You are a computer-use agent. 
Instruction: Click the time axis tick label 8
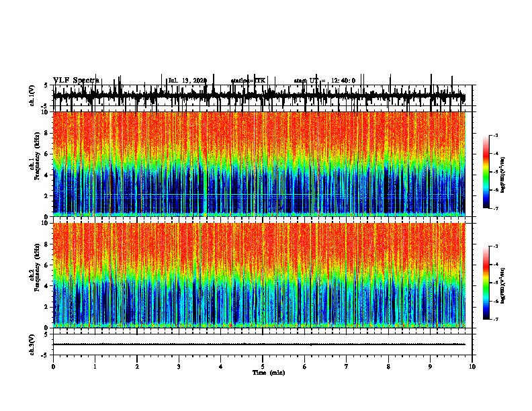[388, 367]
